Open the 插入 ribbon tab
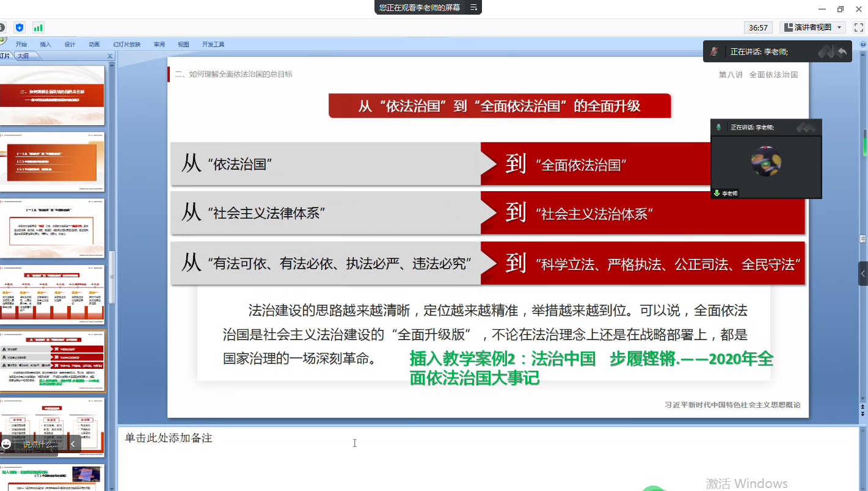 coord(46,45)
